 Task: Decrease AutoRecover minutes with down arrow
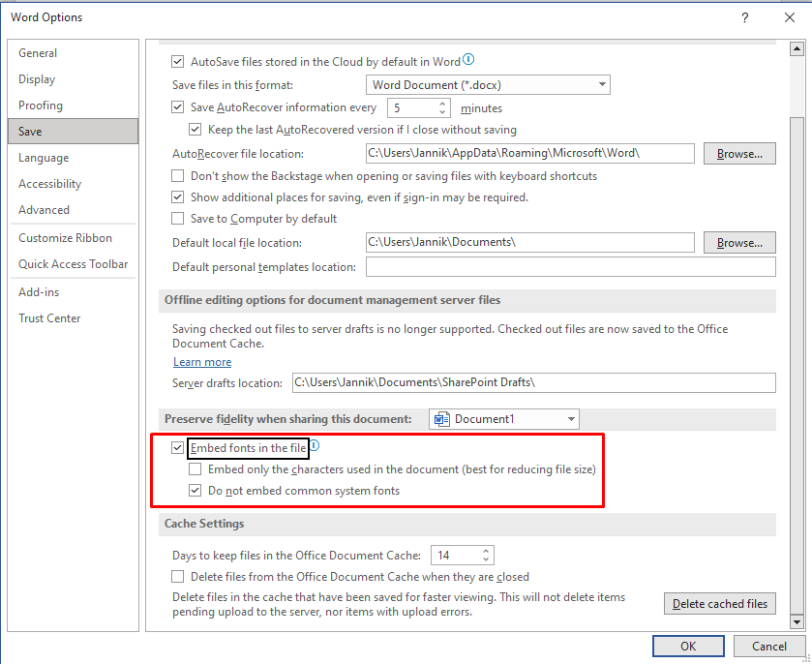(442, 112)
